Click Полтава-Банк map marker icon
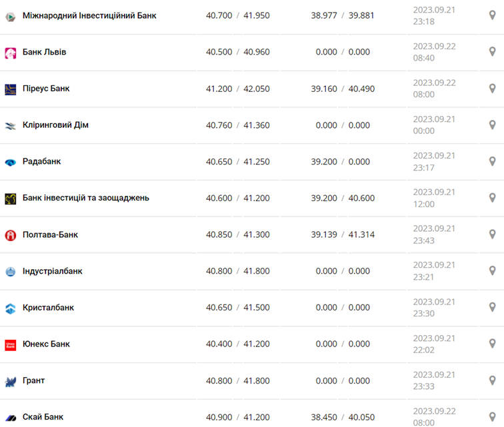The image size is (504, 427). 493,234
